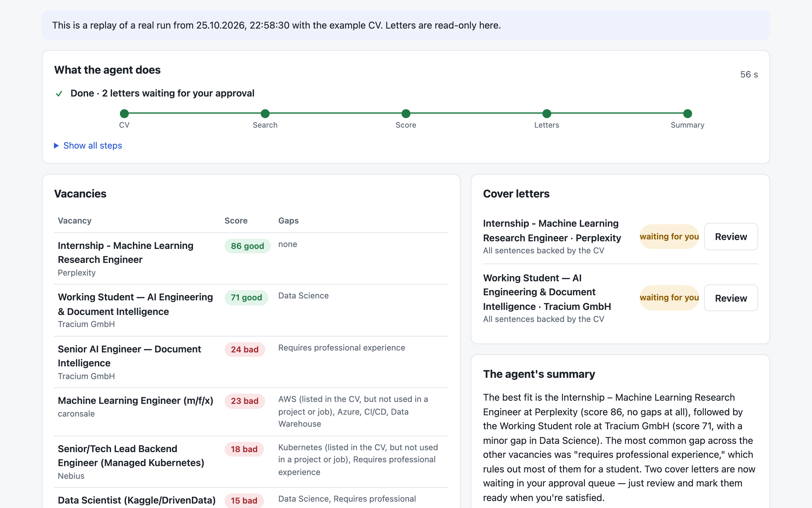This screenshot has height=508, width=812.
Task: Click the Internship Perplexity cover letter title
Action: click(x=552, y=231)
